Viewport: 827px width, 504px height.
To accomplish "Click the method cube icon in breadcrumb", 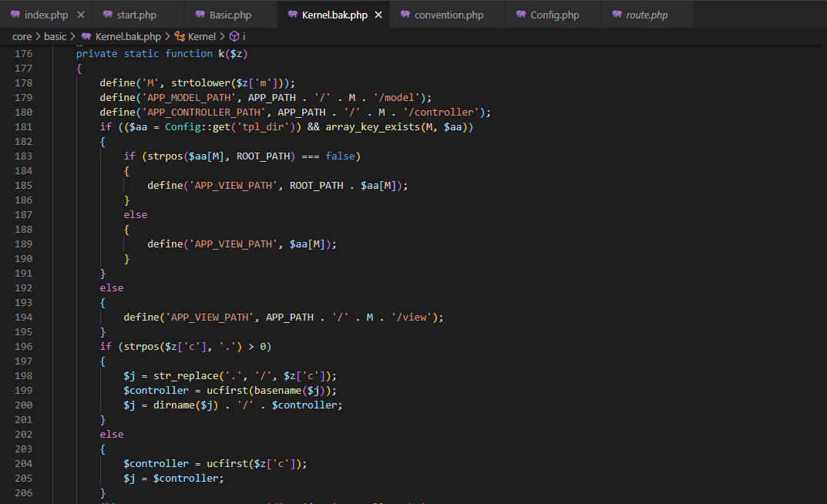I will pyautogui.click(x=234, y=36).
